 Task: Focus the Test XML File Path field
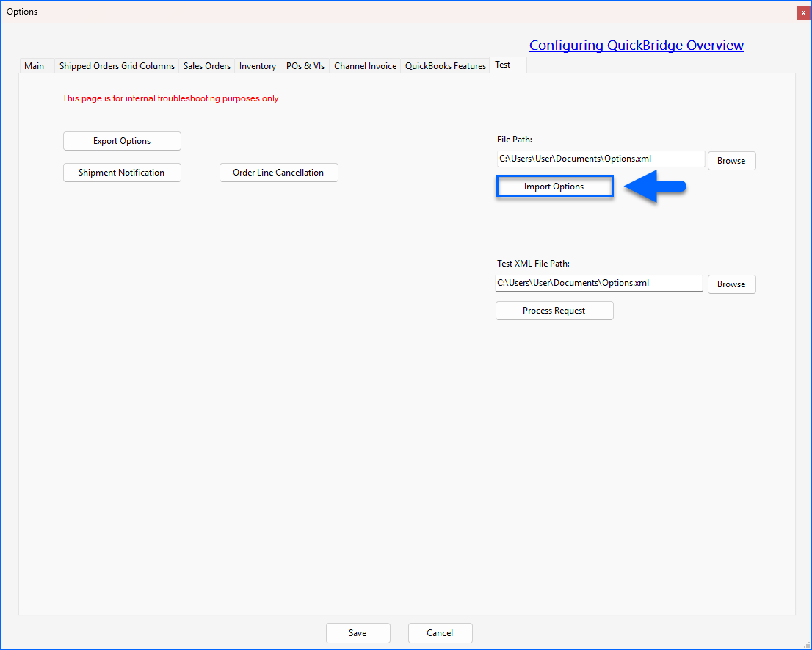pos(598,283)
